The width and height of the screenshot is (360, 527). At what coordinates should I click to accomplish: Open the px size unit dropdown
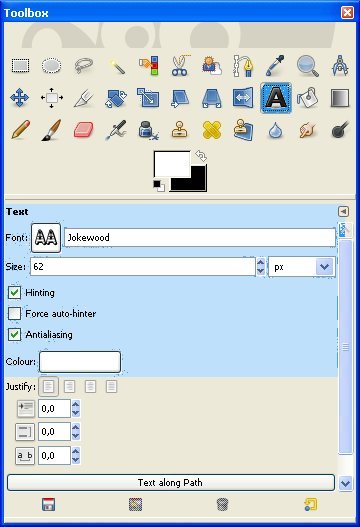(302, 267)
